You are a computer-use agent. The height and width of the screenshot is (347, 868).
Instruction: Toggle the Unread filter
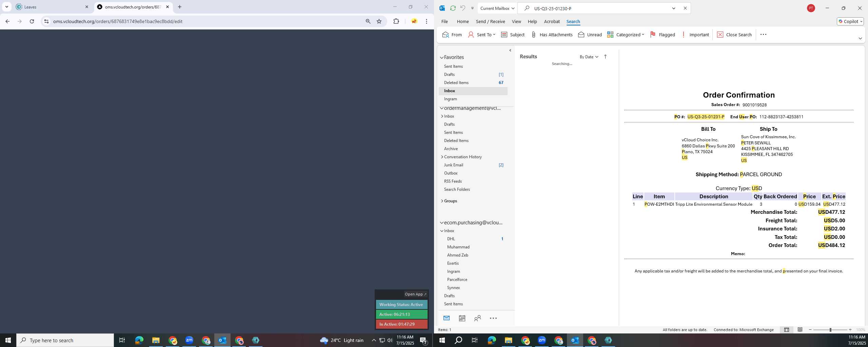point(590,35)
